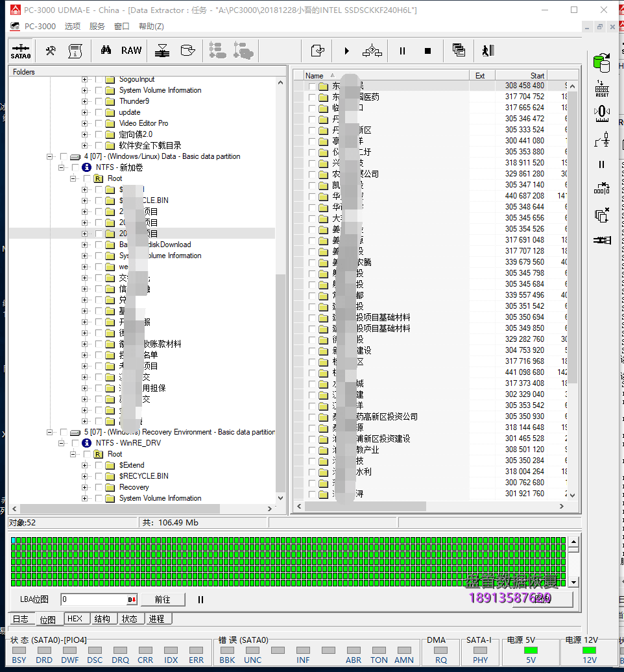Click the SATA0 port selector icon
This screenshot has width=624, height=672.
point(21,51)
